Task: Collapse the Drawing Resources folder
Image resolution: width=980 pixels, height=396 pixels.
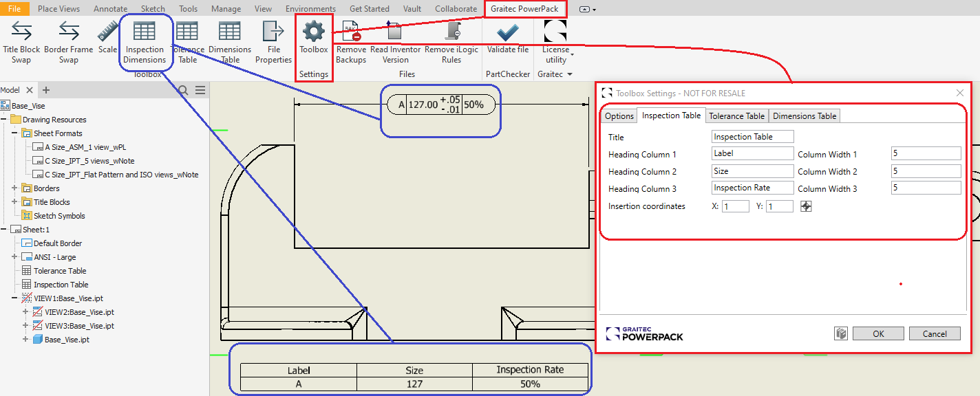Action: (4, 120)
